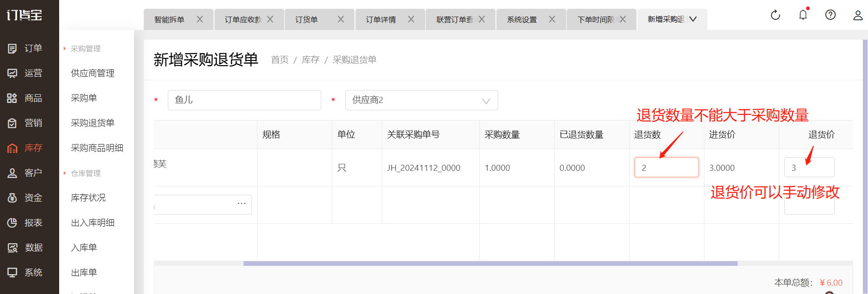Collapse the 仓库管理 menu group

(85, 174)
